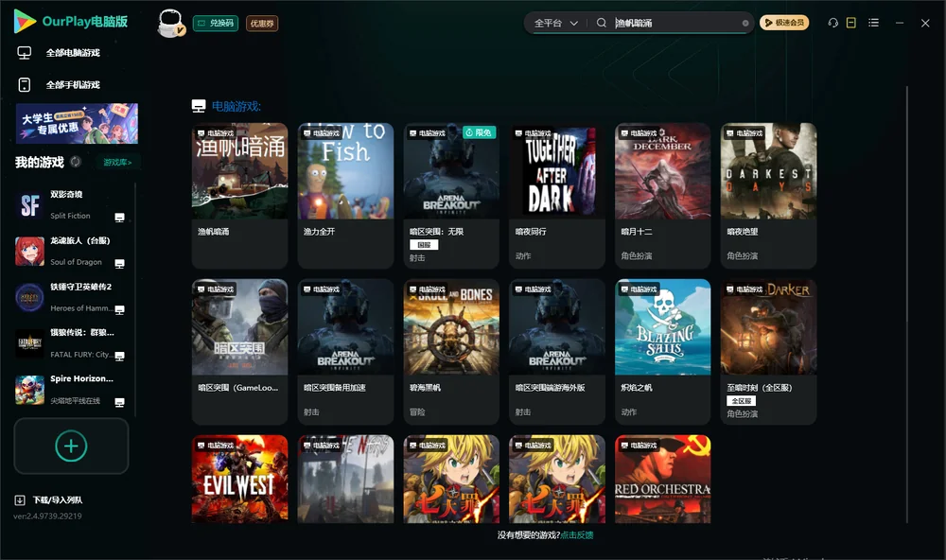Viewport: 946px width, 560px height.
Task: Click the PC icon on the Split Fiction row
Action: (x=119, y=218)
